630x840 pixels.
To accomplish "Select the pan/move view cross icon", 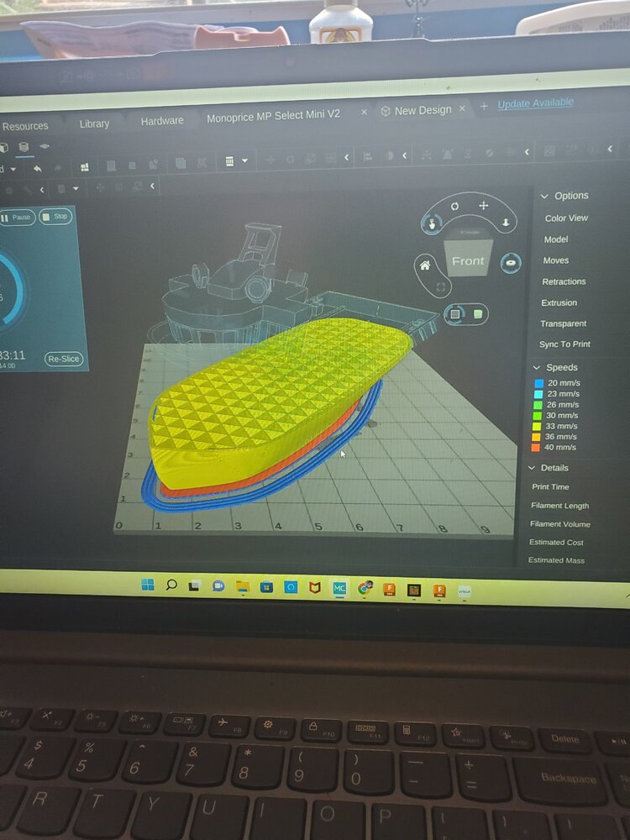I will pyautogui.click(x=484, y=206).
